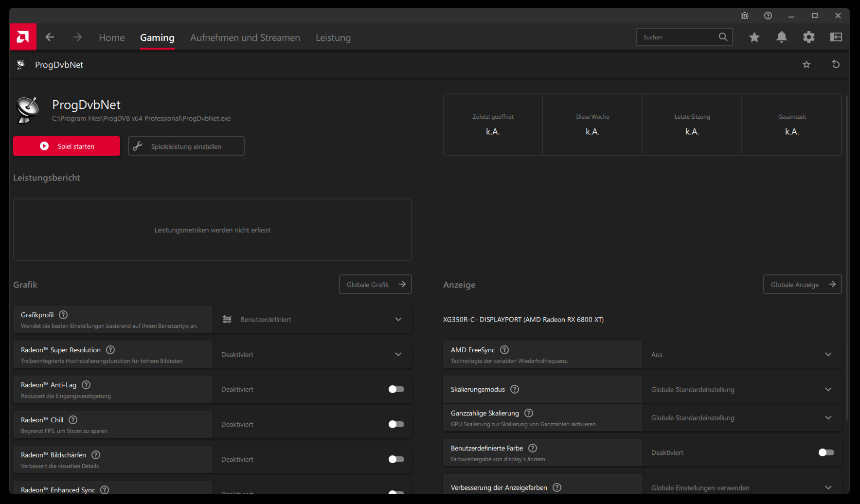The image size is (860, 504).
Task: Show help for Radeon Bildschärfen
Action: click(96, 455)
